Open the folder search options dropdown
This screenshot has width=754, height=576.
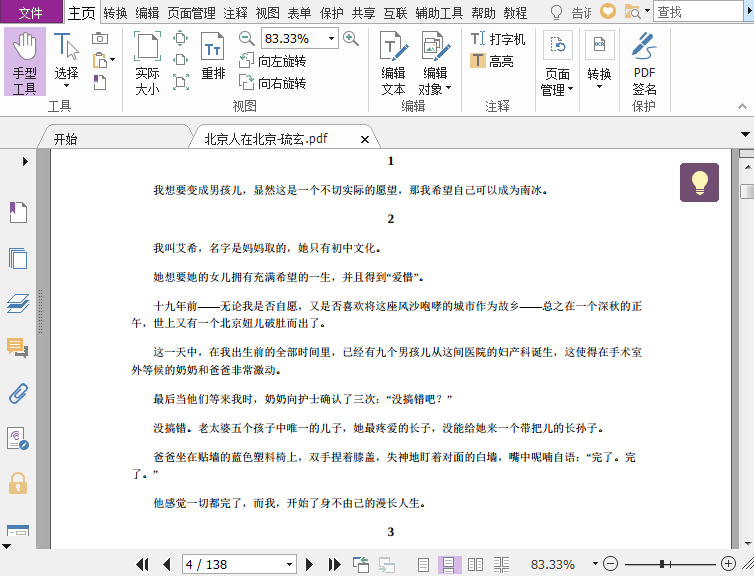pyautogui.click(x=647, y=11)
